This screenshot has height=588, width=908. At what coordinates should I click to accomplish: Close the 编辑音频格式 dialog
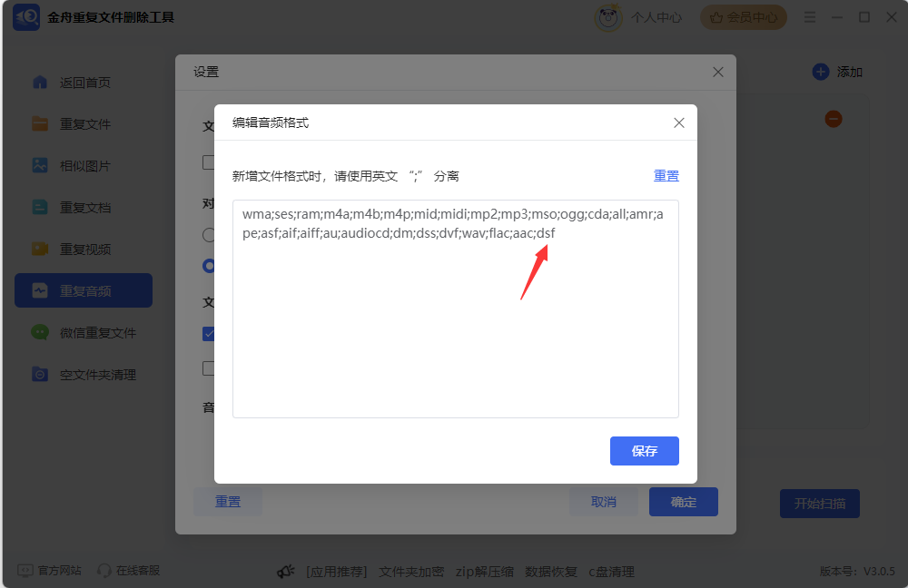(x=678, y=122)
